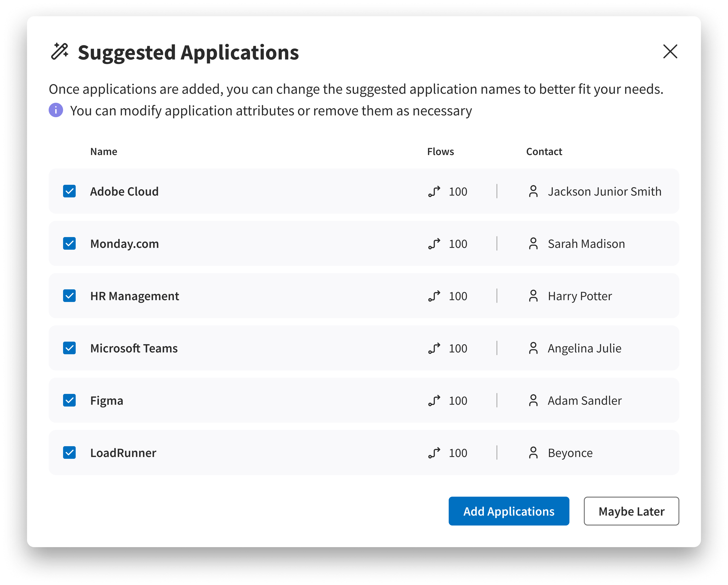Click the Add Applications button
The width and height of the screenshot is (728, 585).
point(509,511)
